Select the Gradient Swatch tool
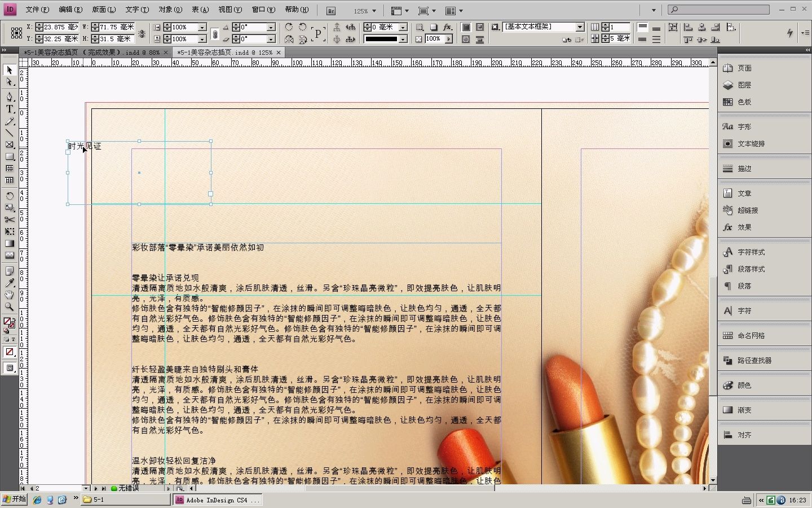The image size is (812, 508). tap(9, 243)
